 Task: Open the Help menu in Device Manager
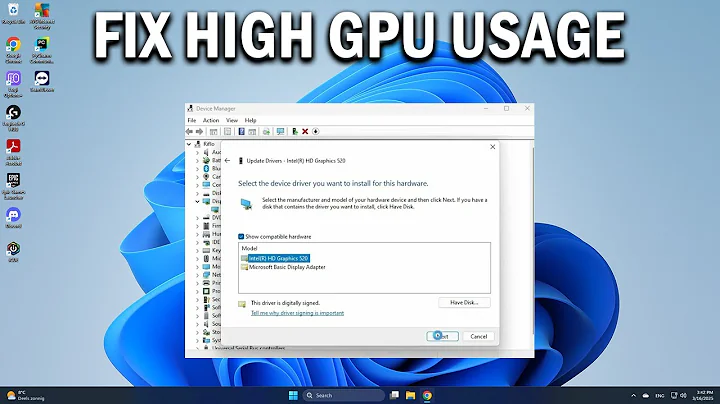click(250, 120)
